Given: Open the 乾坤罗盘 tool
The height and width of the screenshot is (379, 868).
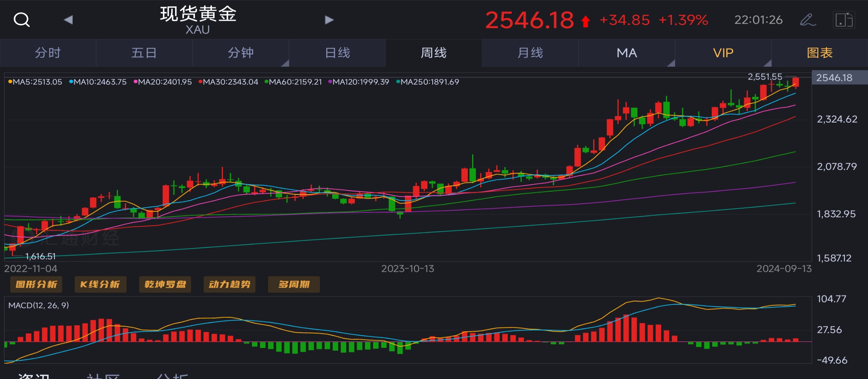Looking at the screenshot, I should (x=165, y=285).
